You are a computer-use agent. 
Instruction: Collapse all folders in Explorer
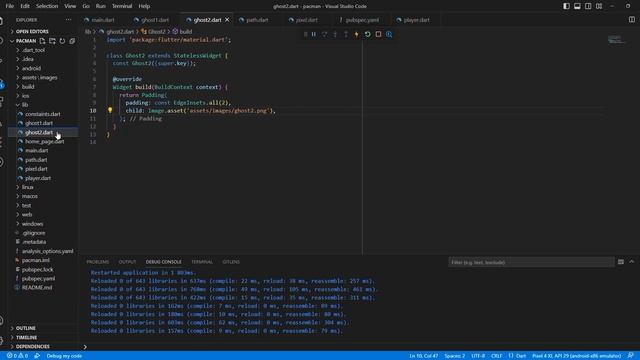(72, 41)
